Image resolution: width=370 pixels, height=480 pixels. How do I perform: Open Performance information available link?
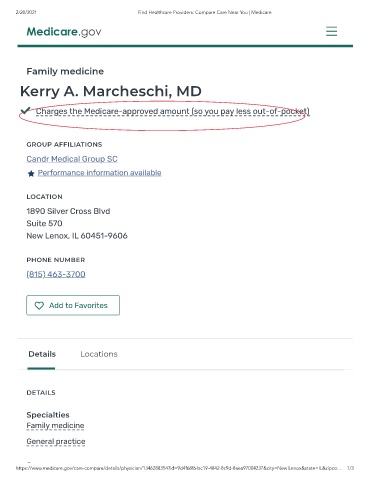tap(99, 173)
